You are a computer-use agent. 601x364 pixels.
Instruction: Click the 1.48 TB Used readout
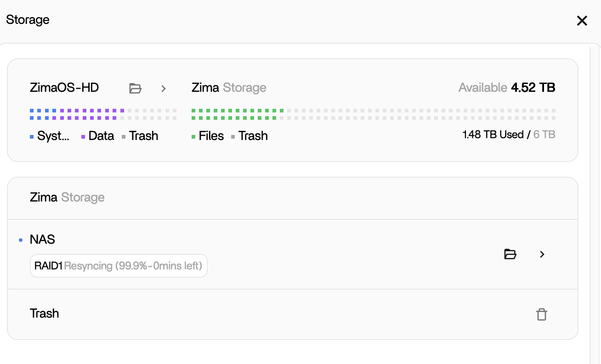point(509,135)
